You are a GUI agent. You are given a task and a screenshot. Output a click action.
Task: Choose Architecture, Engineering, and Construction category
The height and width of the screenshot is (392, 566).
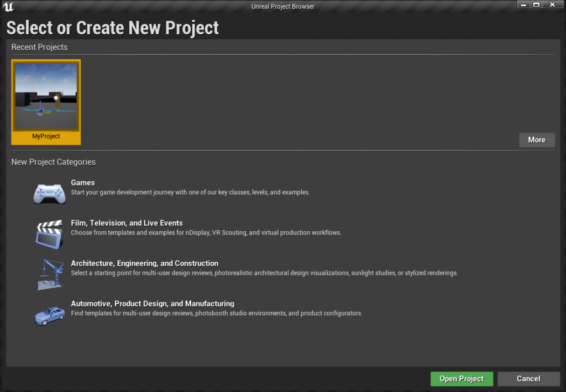tap(144, 263)
